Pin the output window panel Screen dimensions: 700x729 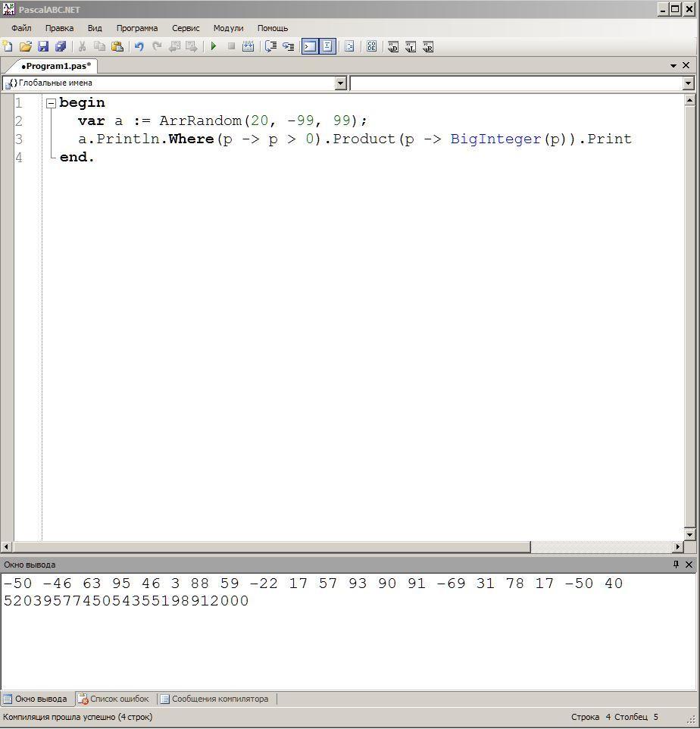click(x=676, y=565)
